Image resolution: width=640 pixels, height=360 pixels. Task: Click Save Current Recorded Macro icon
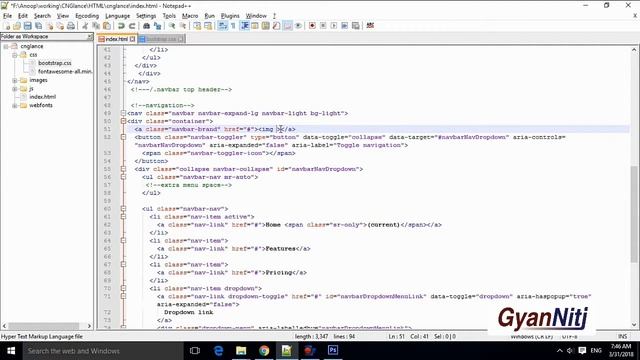coord(356,26)
